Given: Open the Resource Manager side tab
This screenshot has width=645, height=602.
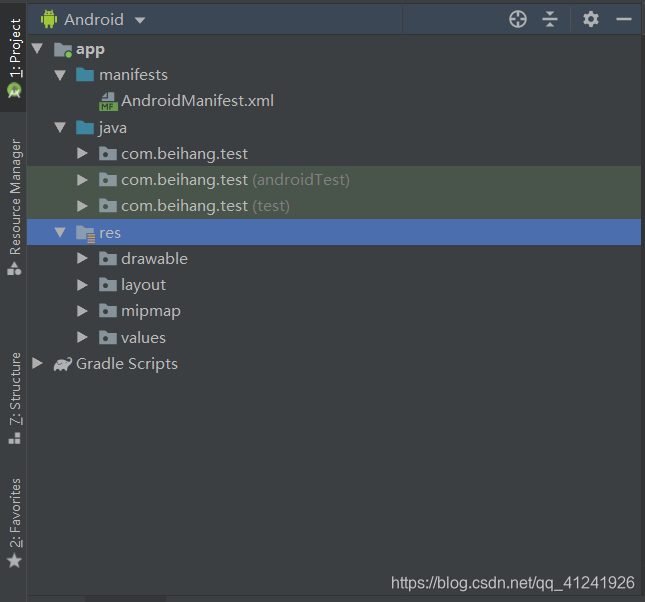Looking at the screenshot, I should pyautogui.click(x=14, y=207).
